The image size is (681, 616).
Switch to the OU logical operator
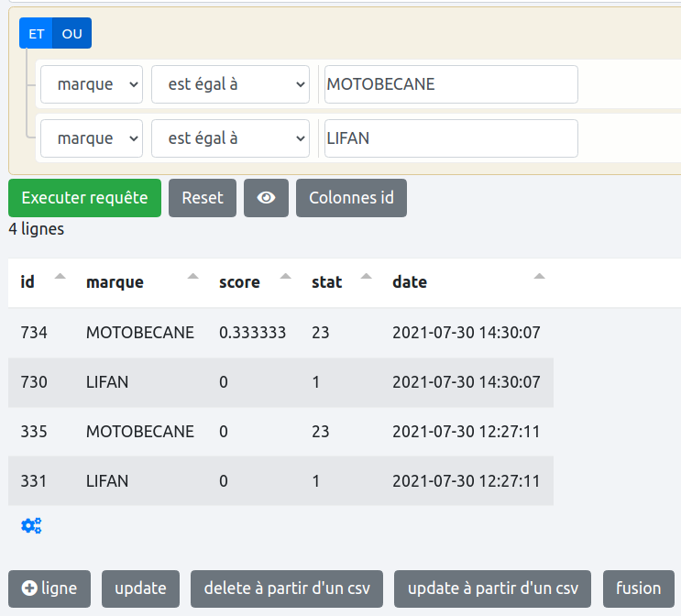(71, 34)
